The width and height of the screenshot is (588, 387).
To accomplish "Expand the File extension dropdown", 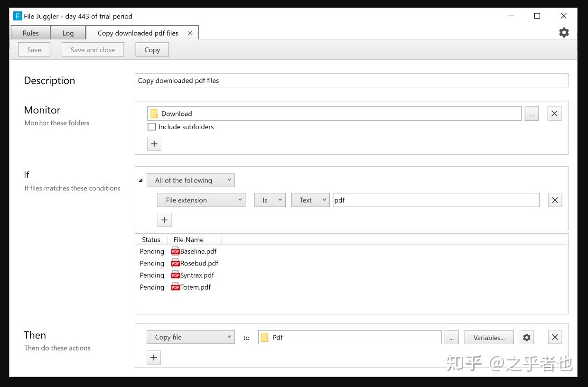I will click(x=201, y=200).
